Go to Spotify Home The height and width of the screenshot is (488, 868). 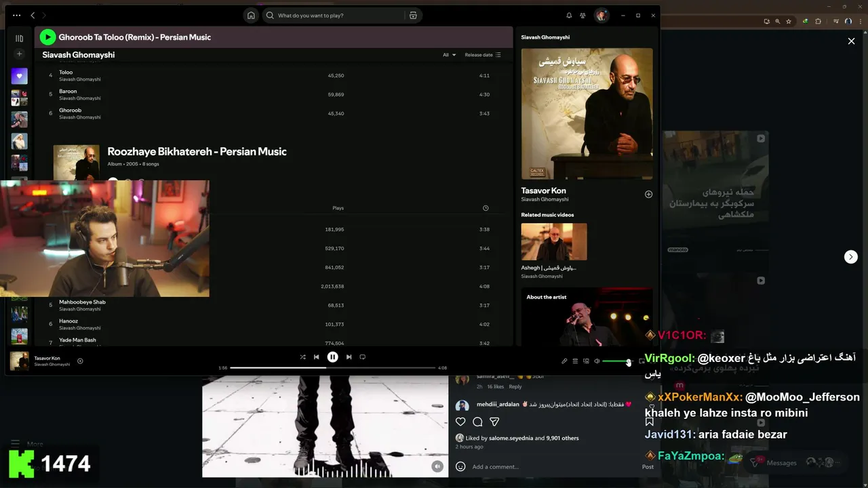[x=251, y=15]
